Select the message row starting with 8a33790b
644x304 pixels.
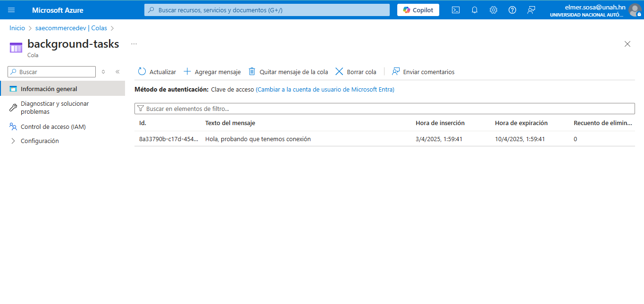pyautogui.click(x=168, y=139)
